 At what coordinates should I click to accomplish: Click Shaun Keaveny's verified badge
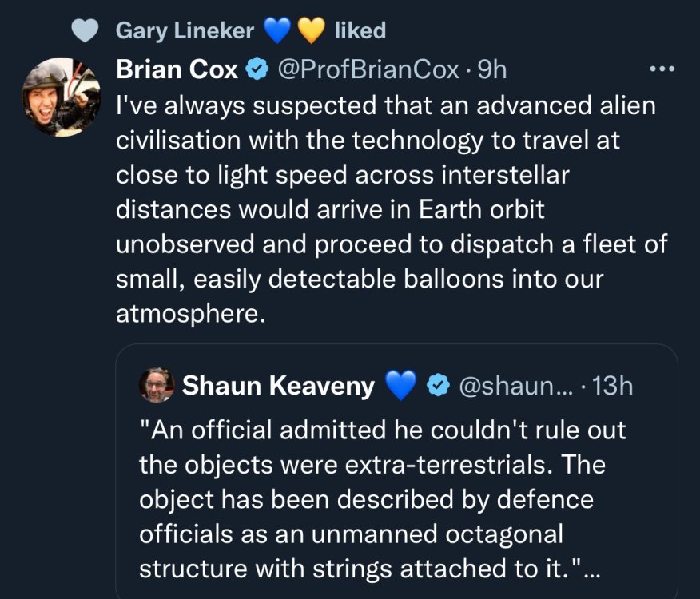click(x=436, y=387)
